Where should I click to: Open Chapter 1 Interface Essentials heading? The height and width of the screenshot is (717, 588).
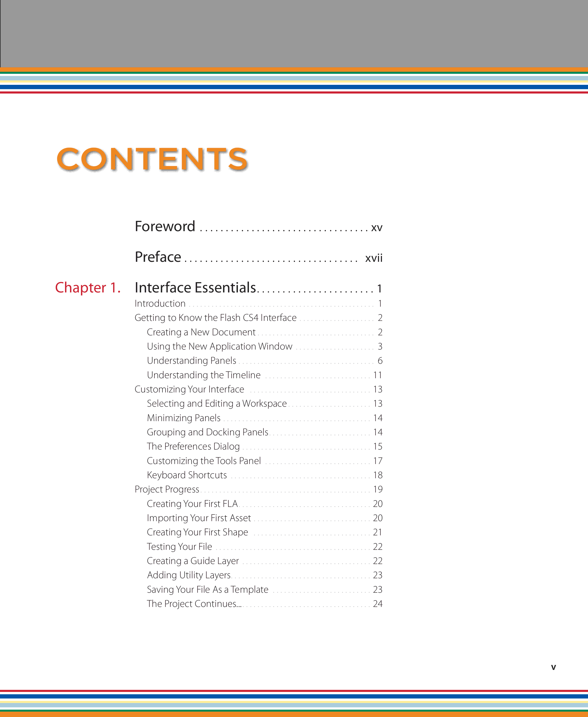[195, 288]
